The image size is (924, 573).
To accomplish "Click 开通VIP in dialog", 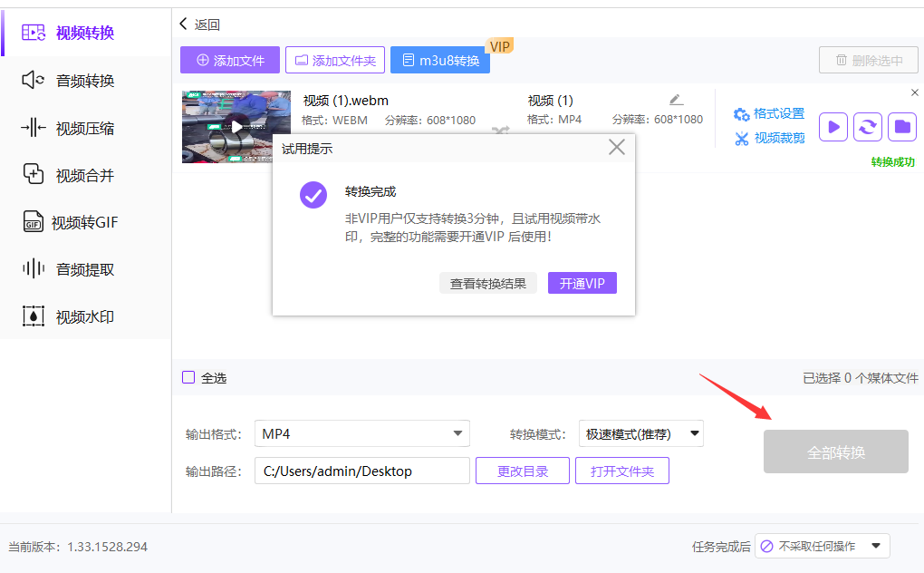I will coord(582,284).
